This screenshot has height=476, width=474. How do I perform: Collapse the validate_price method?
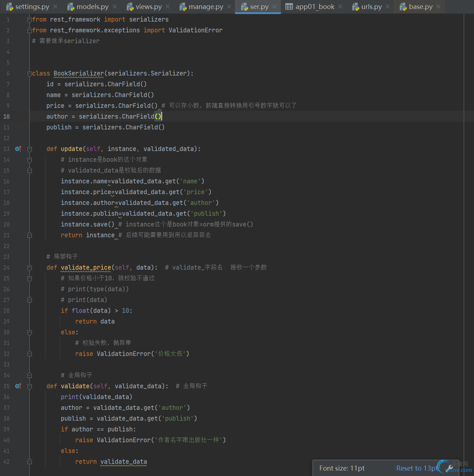(x=29, y=268)
